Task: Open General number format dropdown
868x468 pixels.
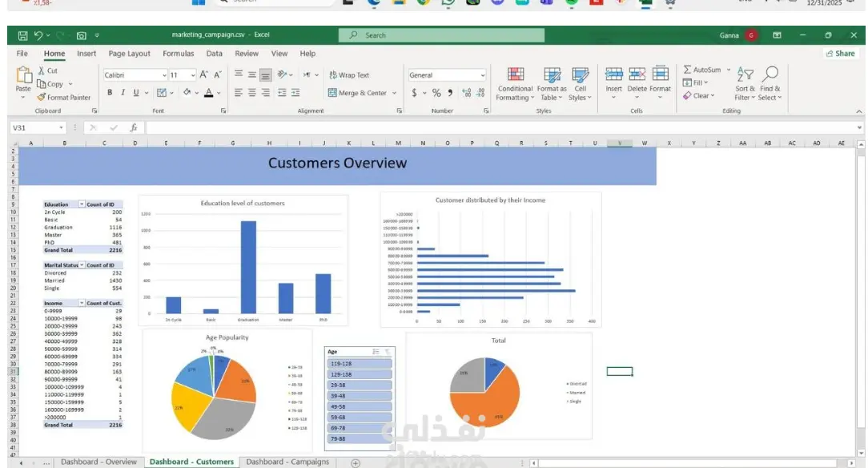Action: click(x=483, y=75)
